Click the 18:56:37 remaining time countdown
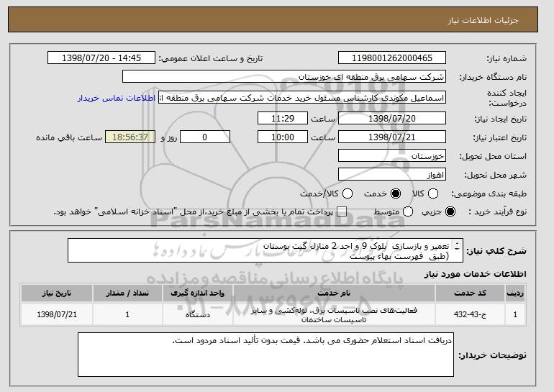Image resolution: width=554 pixels, height=392 pixels. pos(130,137)
